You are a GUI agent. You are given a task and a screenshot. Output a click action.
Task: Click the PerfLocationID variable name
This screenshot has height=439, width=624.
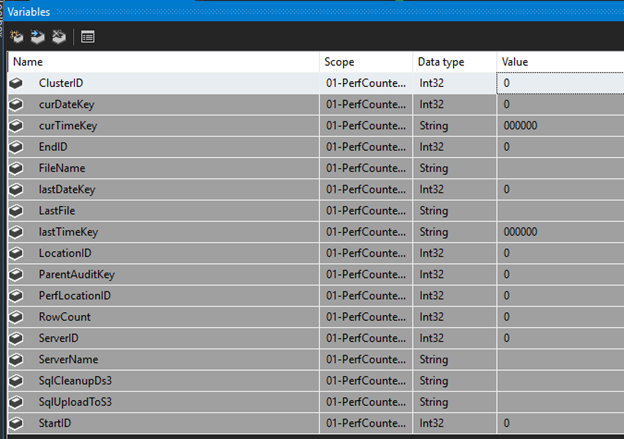[x=75, y=296]
